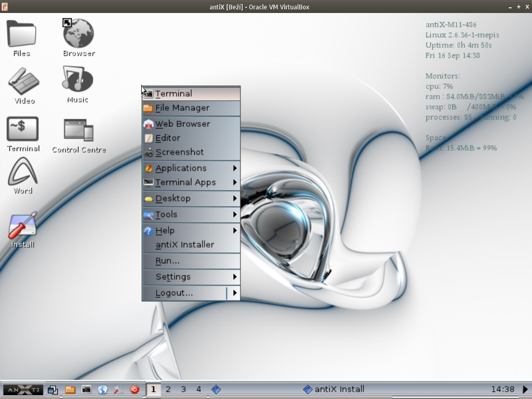Expand the Tools submenu
The width and height of the screenshot is (532, 399).
(x=191, y=215)
